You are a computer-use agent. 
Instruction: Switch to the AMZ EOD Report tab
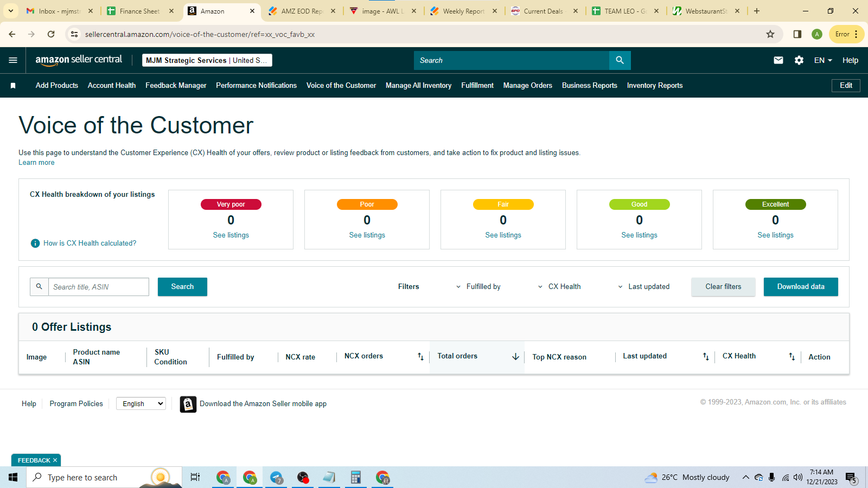click(x=302, y=11)
